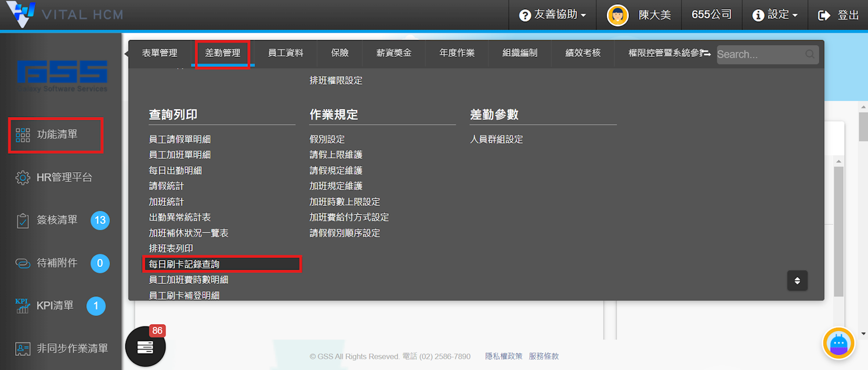
Task: Click the search magnifier icon
Action: 809,54
